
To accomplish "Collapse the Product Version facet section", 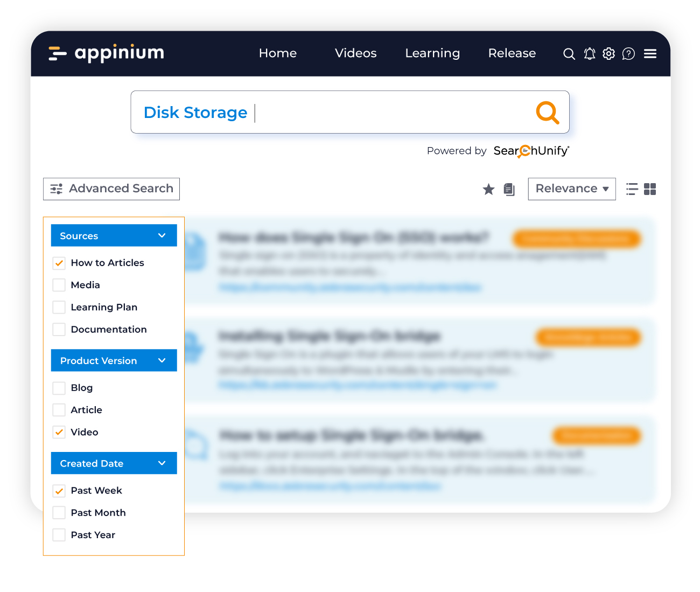I will tap(114, 360).
